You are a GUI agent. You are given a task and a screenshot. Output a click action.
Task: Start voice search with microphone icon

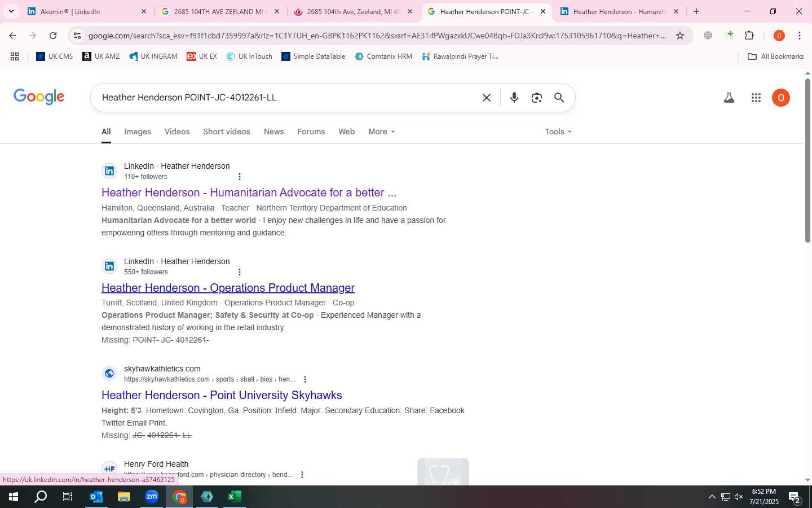pos(514,98)
